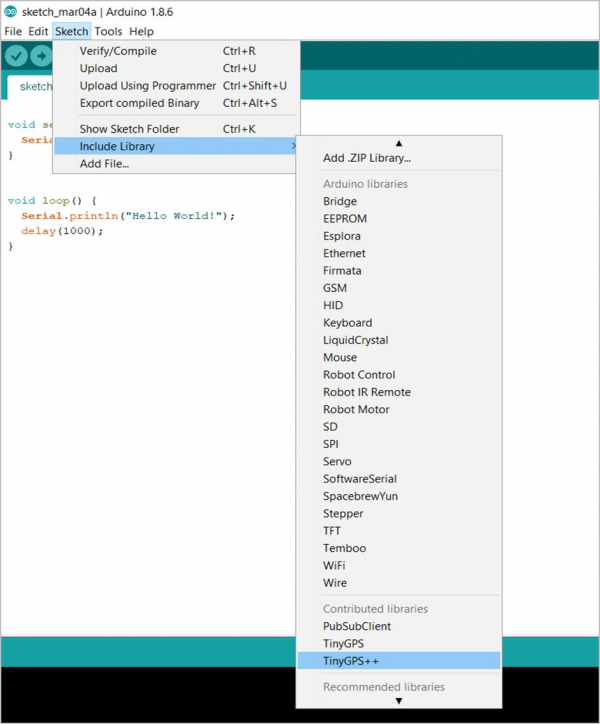
Task: Open the Tools menu
Action: tap(108, 31)
